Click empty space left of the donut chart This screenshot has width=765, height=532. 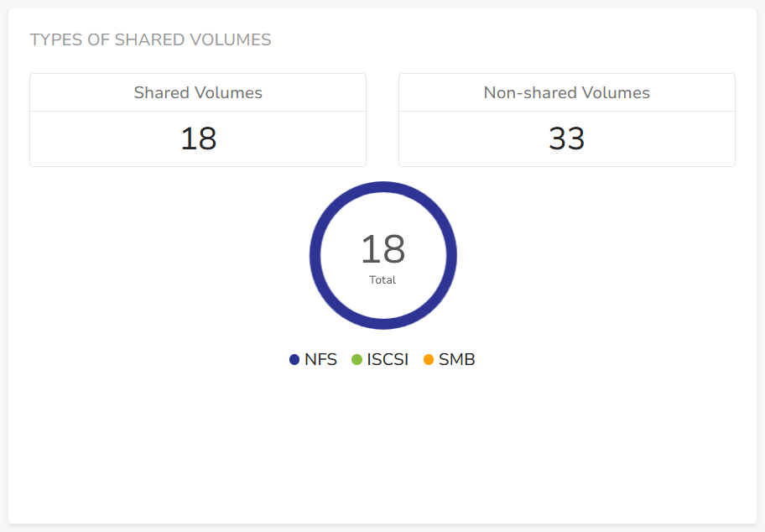point(168,255)
